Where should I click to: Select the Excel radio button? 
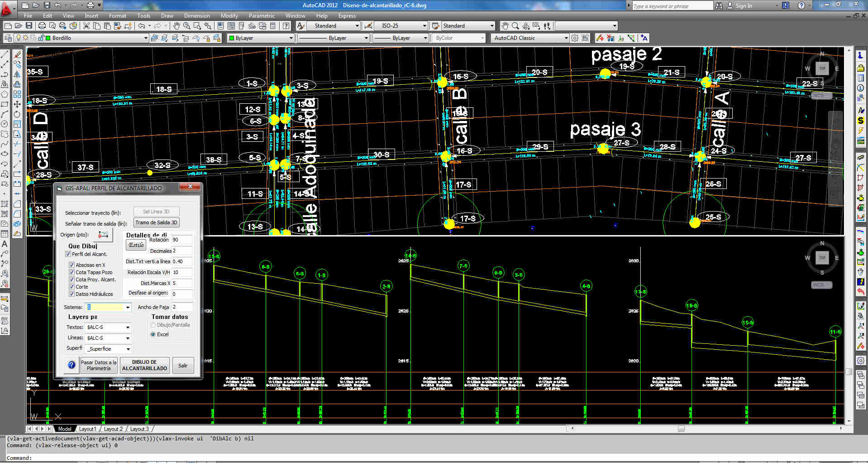pos(153,334)
